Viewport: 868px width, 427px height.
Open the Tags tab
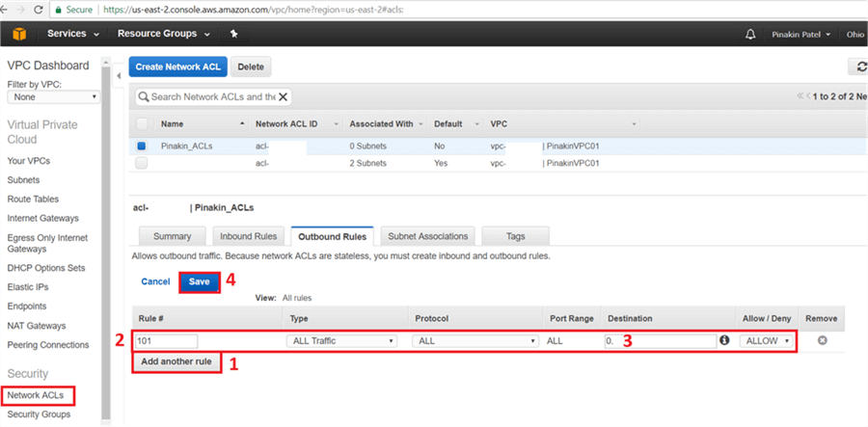pos(515,236)
